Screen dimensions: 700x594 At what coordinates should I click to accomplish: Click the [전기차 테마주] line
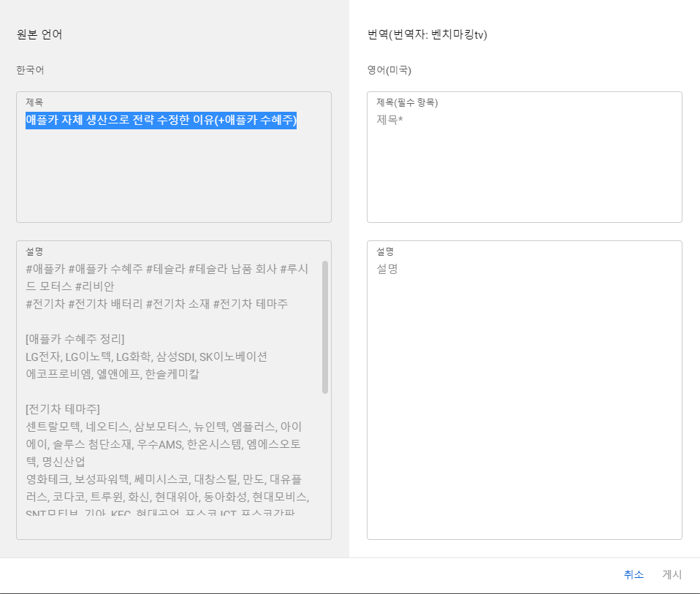coord(63,409)
